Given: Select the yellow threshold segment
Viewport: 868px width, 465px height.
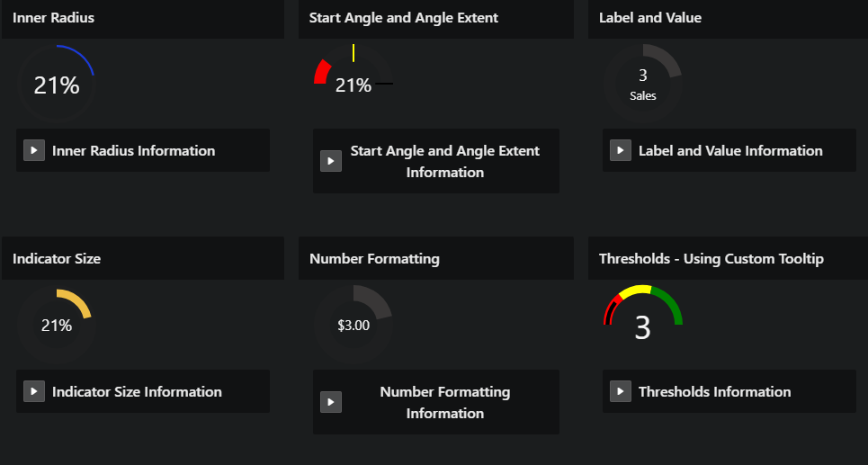Looking at the screenshot, I should [637, 291].
